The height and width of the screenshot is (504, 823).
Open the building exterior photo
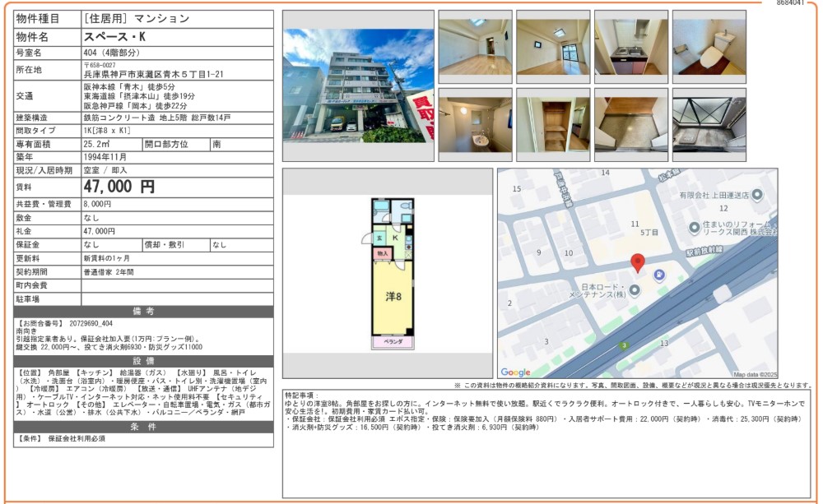point(358,86)
